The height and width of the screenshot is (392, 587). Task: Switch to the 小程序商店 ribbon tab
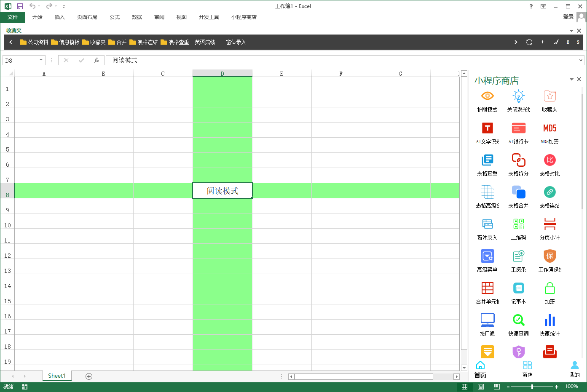tap(244, 17)
